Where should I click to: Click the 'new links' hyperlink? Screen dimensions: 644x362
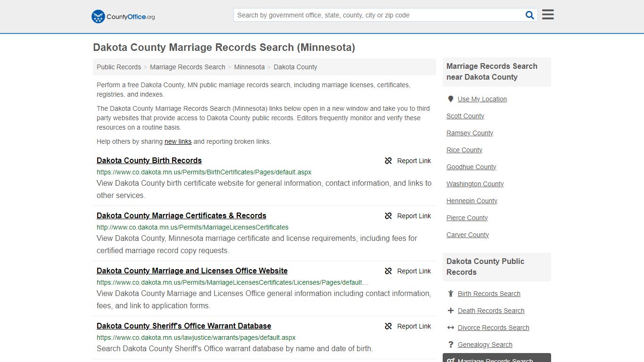pos(178,141)
